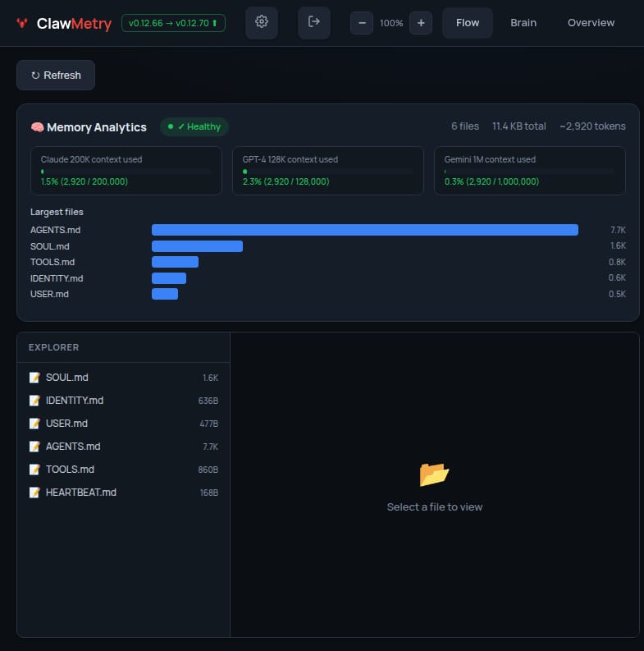Screen dimensions: 644x651
Task: Select USER.md in the Explorer list
Action: (66, 424)
